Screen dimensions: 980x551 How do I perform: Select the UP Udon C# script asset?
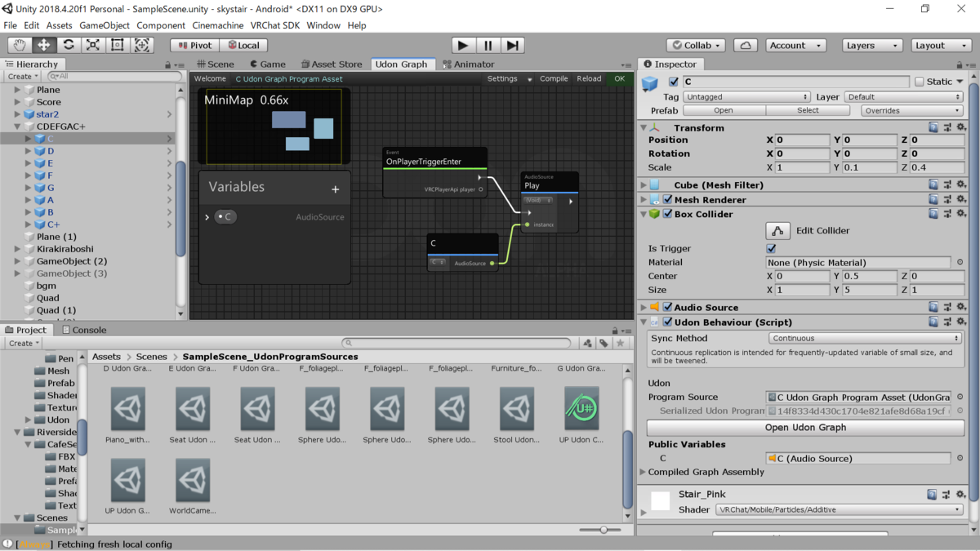click(x=581, y=409)
